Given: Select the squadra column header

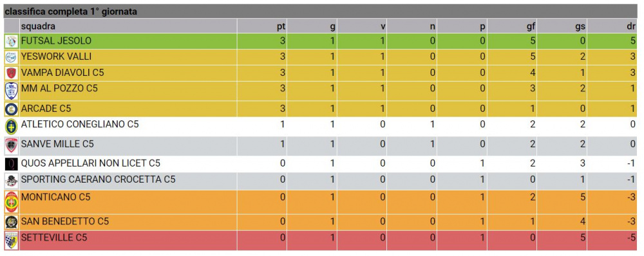Looking at the screenshot, I should coord(38,26).
